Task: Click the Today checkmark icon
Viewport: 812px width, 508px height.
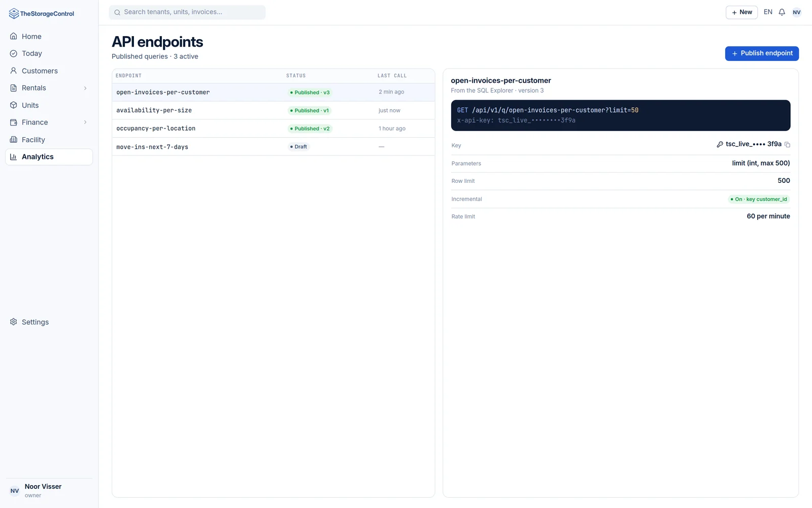Action: click(x=14, y=53)
